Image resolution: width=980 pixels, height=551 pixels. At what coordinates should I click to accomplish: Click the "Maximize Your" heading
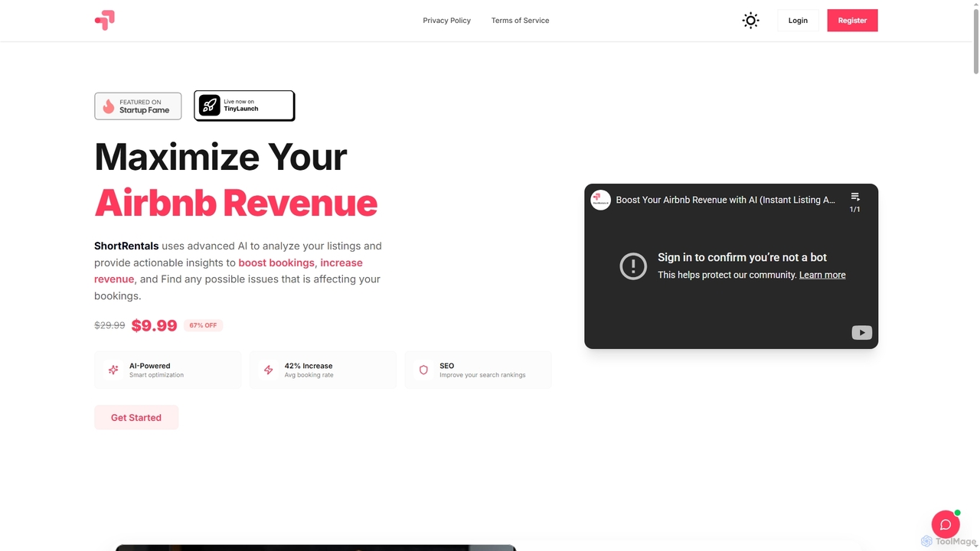coord(220,156)
